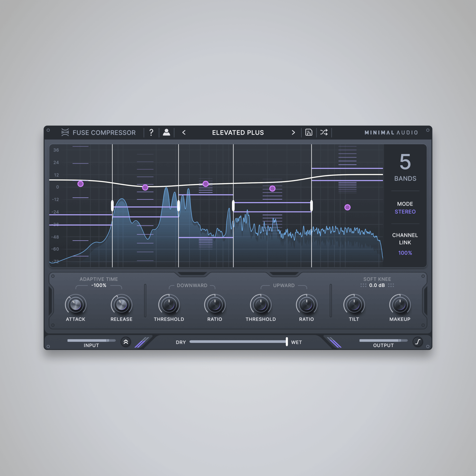Click the SOFT KNEE label

tap(377, 279)
